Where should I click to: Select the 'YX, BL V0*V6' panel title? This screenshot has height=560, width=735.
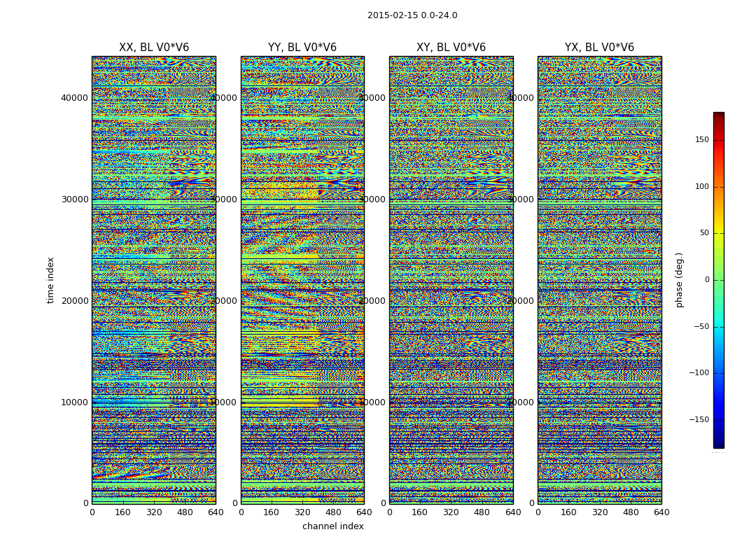(599, 48)
